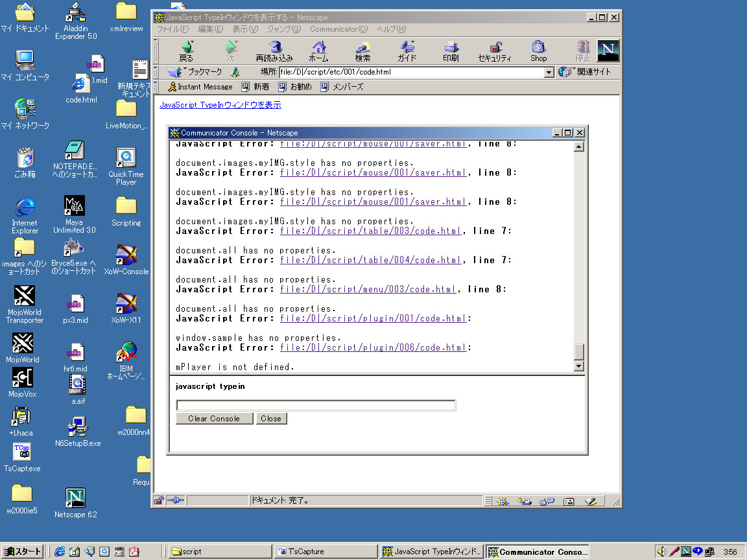Click the online/offline connection icon in status bar
The image size is (747, 560).
[x=176, y=500]
